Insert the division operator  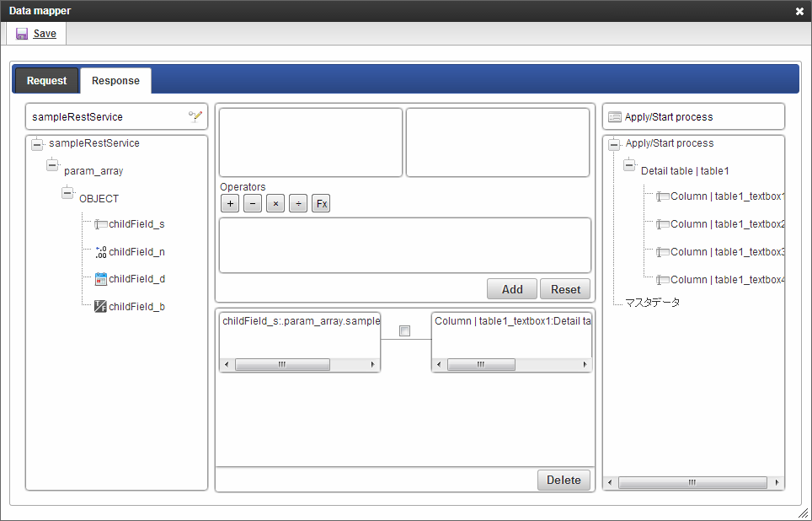click(x=298, y=204)
